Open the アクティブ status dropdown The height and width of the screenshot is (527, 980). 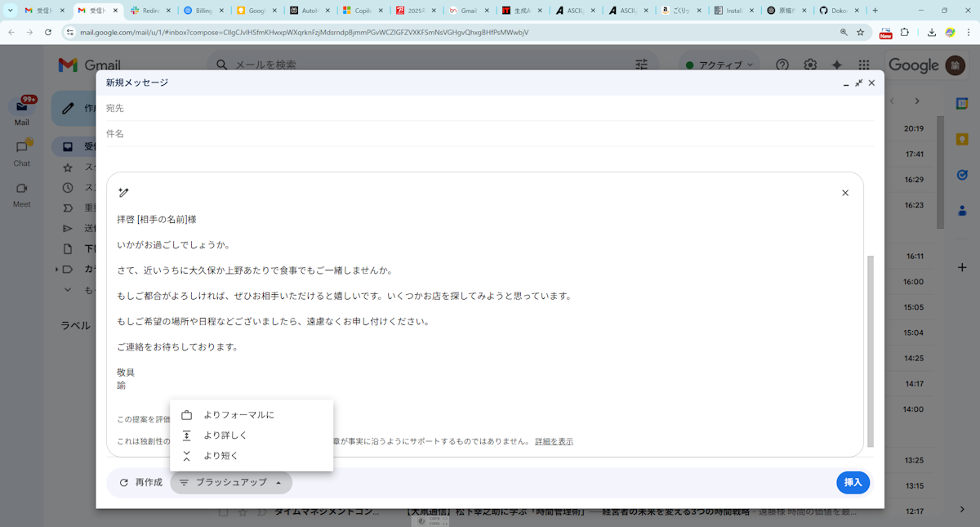tap(720, 65)
